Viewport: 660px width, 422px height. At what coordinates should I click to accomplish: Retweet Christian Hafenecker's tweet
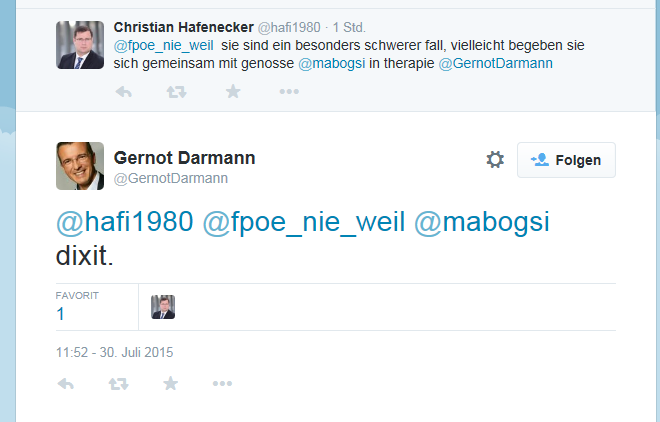coord(177,92)
